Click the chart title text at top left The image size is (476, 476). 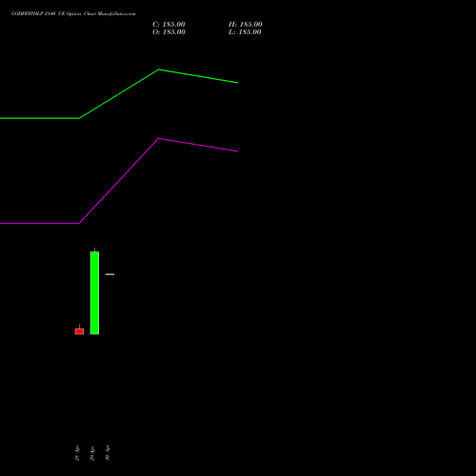click(x=73, y=14)
